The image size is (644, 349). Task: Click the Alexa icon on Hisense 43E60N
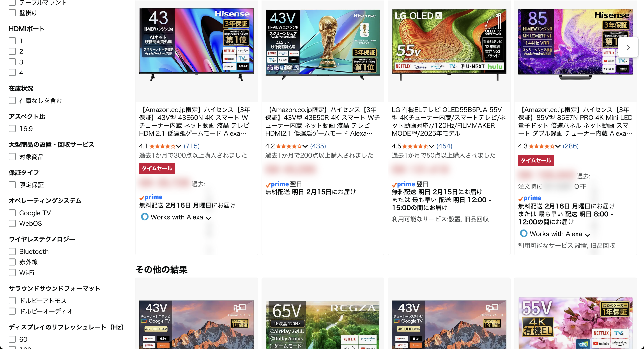(x=145, y=217)
